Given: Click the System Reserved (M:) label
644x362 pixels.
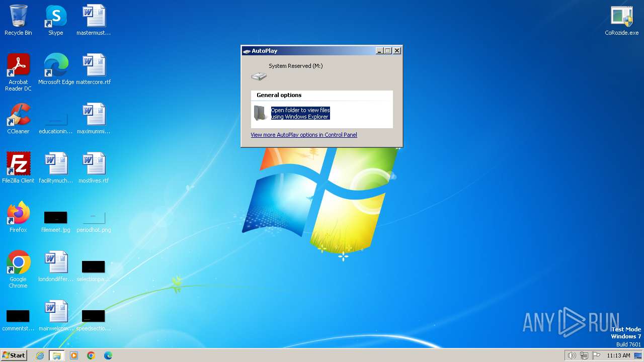Looking at the screenshot, I should 295,66.
